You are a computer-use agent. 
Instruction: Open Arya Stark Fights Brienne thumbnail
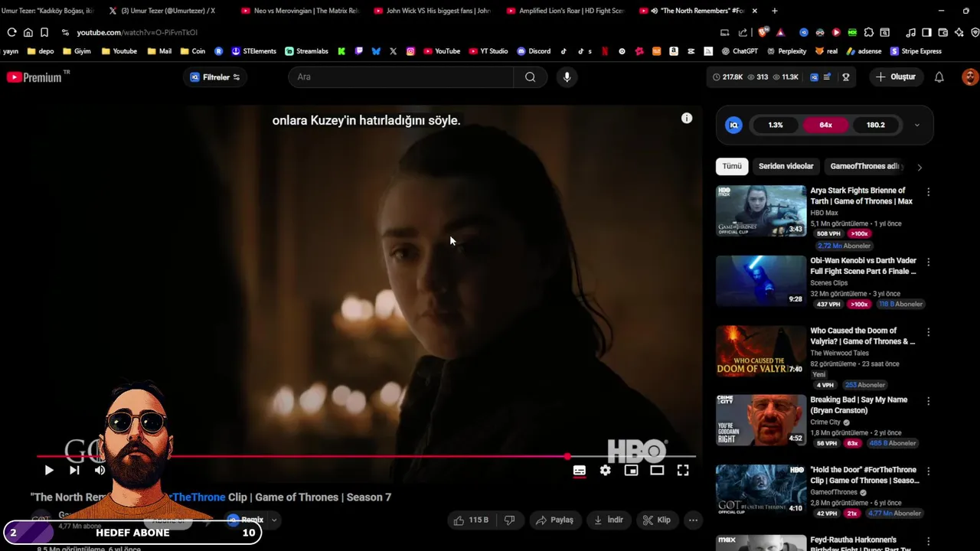point(761,210)
